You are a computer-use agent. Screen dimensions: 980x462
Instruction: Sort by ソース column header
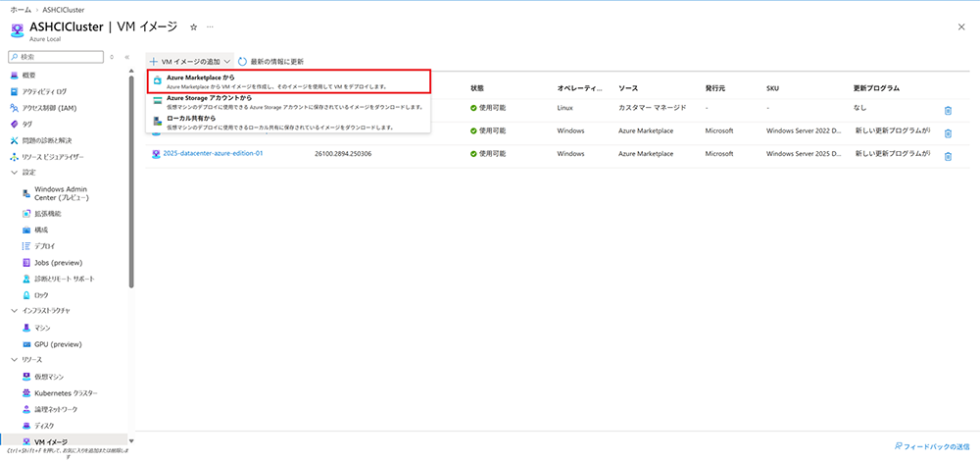pyautogui.click(x=627, y=88)
